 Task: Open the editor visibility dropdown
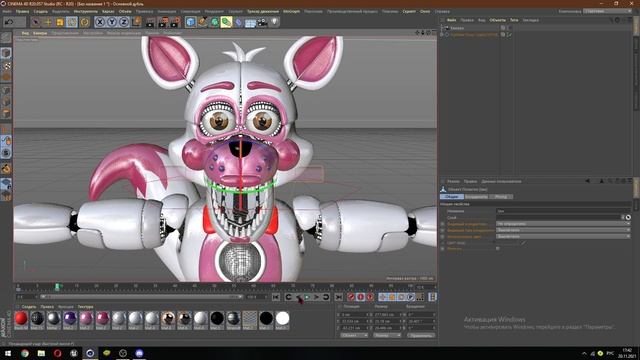[x=563, y=224]
